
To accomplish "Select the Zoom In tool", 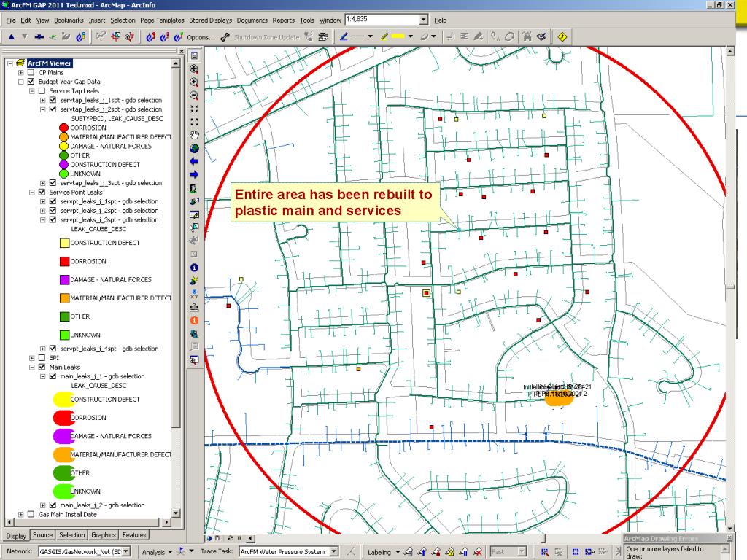I will (x=194, y=82).
